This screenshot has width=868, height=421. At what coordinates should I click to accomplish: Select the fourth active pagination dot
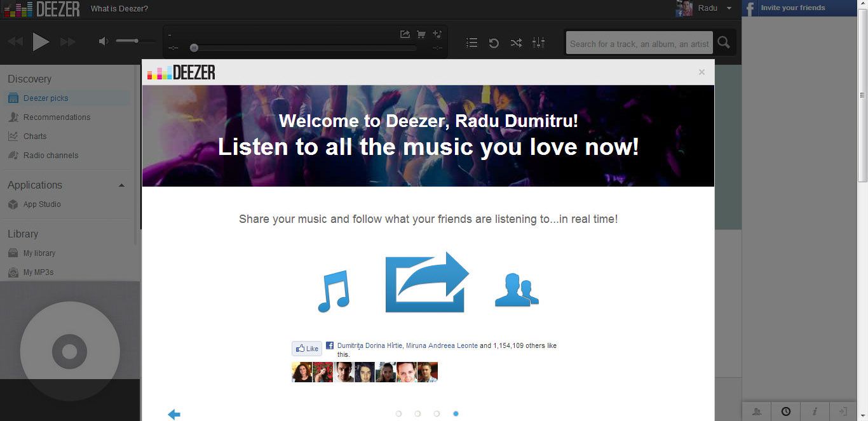tap(456, 413)
